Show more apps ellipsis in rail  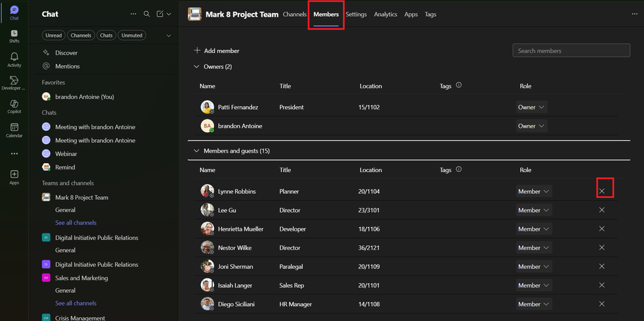pos(14,153)
